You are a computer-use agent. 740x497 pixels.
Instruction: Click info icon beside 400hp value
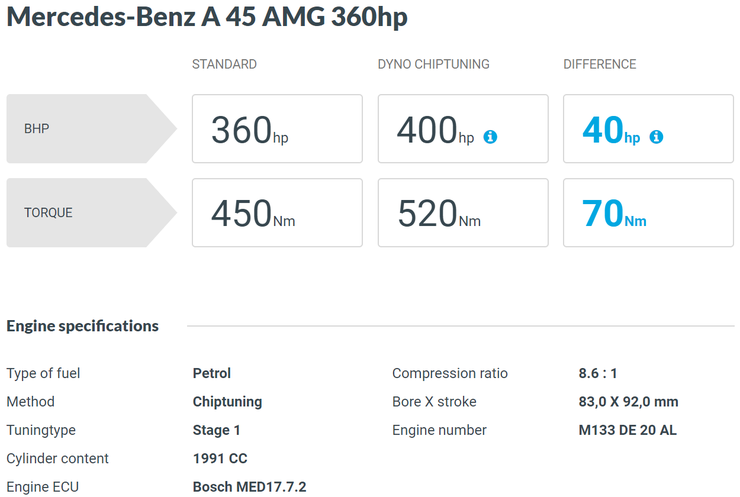click(x=490, y=137)
